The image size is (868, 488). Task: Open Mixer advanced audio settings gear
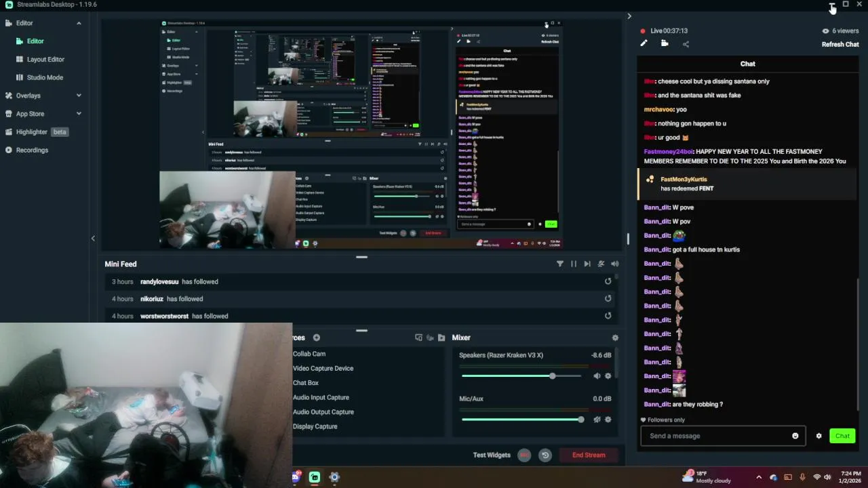615,338
